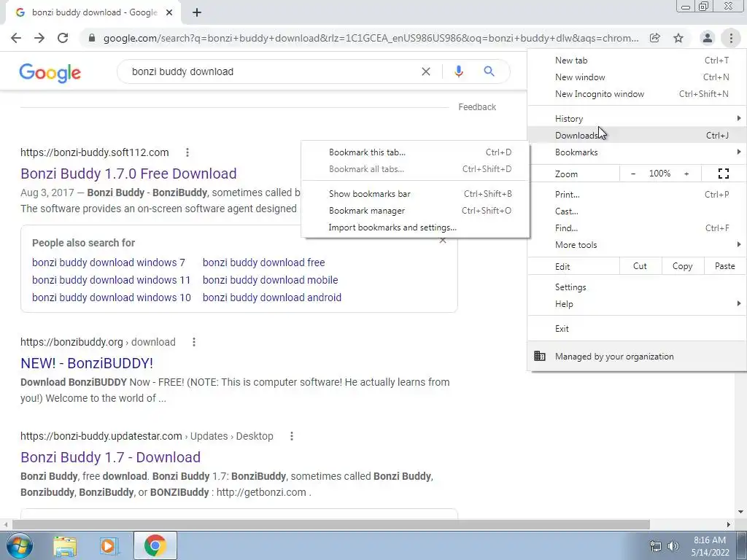Expand the More tools submenu
This screenshot has height=560, width=747.
pyautogui.click(x=637, y=245)
